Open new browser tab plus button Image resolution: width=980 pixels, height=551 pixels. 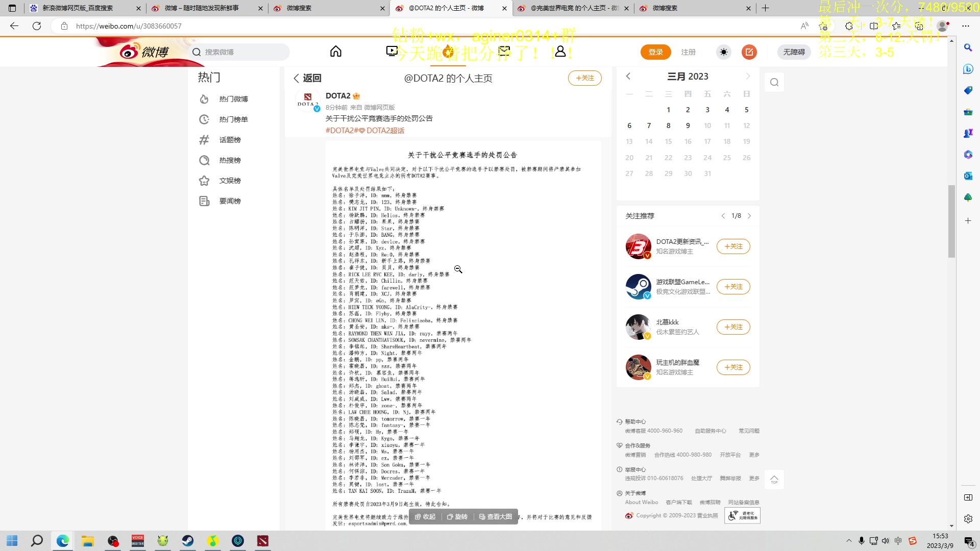coord(765,8)
